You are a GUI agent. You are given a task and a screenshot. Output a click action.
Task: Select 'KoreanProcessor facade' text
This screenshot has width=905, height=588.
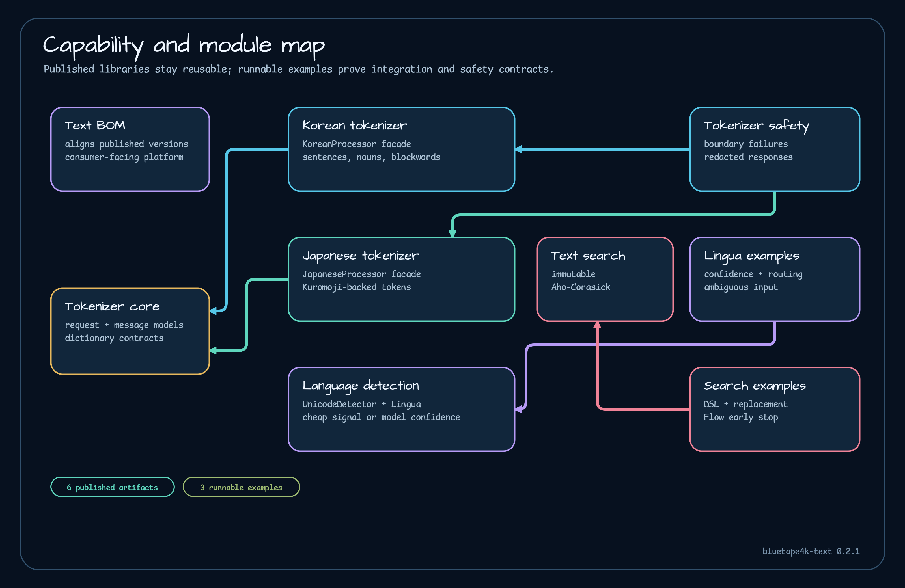[x=356, y=144]
